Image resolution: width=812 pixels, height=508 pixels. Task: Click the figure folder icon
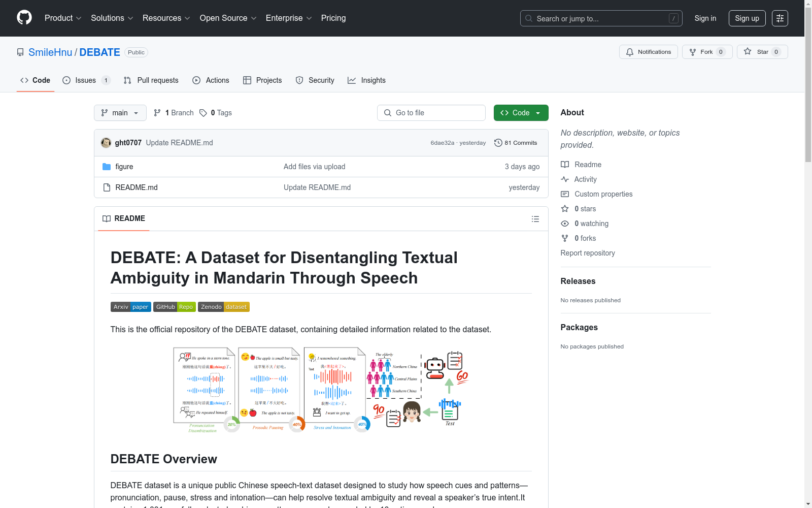[107, 167]
